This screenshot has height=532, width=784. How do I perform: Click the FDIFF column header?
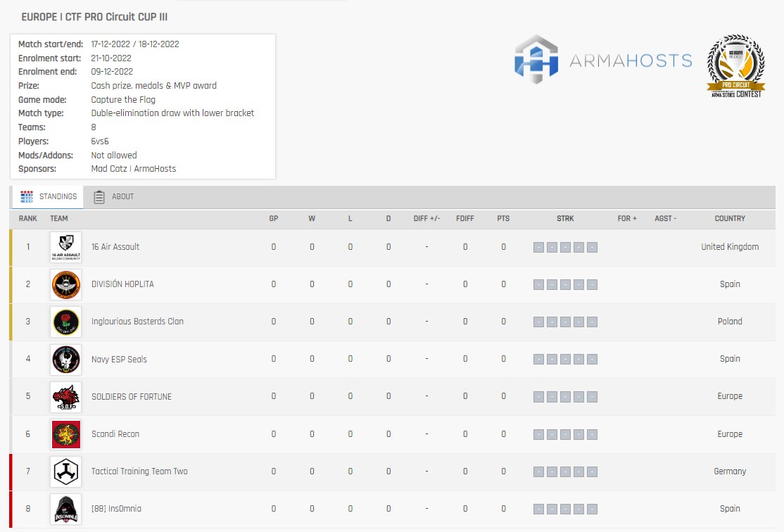coord(465,218)
